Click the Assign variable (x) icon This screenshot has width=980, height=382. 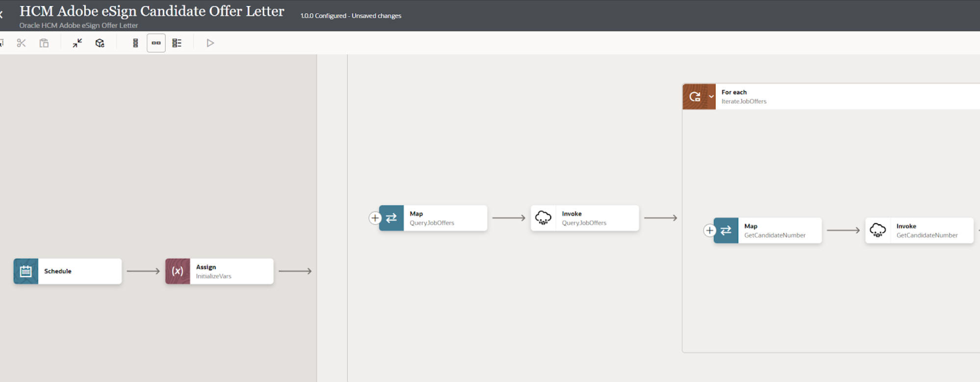click(178, 271)
